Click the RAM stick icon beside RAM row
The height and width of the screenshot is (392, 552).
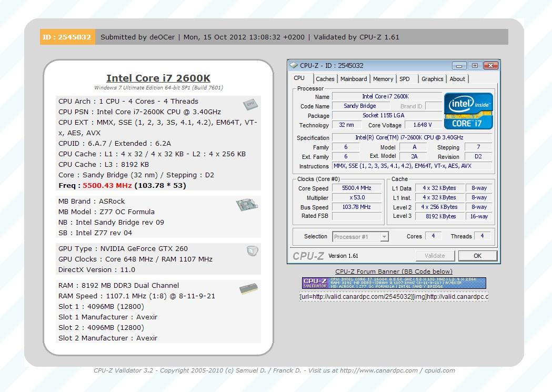tap(248, 289)
